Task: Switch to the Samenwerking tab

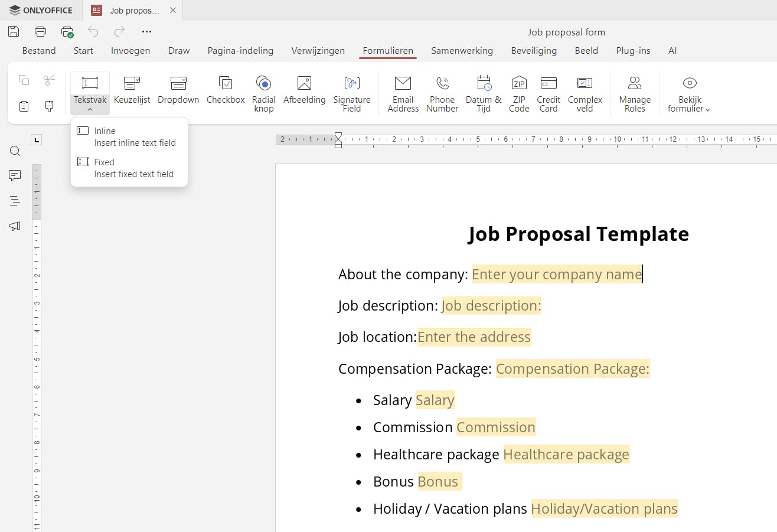Action: coord(462,51)
